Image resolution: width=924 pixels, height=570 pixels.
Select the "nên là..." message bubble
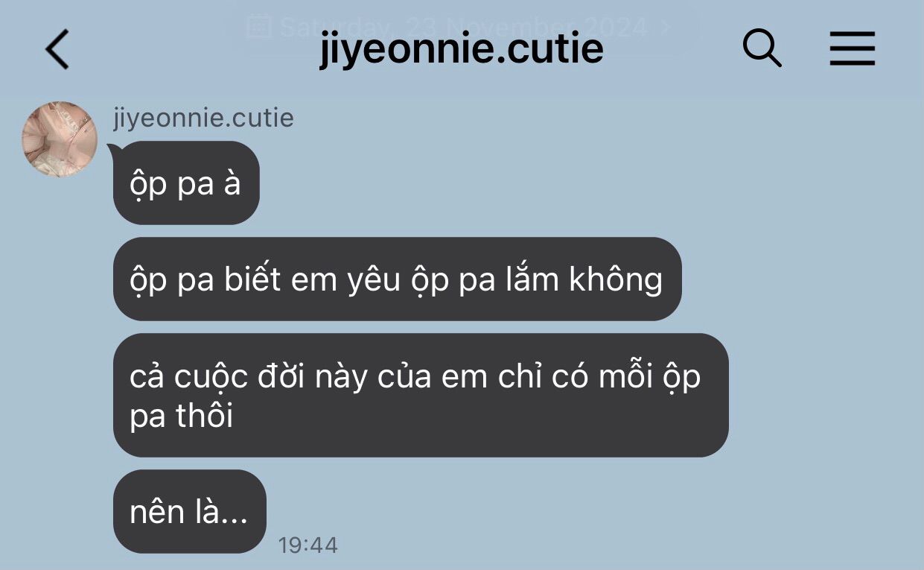point(189,511)
